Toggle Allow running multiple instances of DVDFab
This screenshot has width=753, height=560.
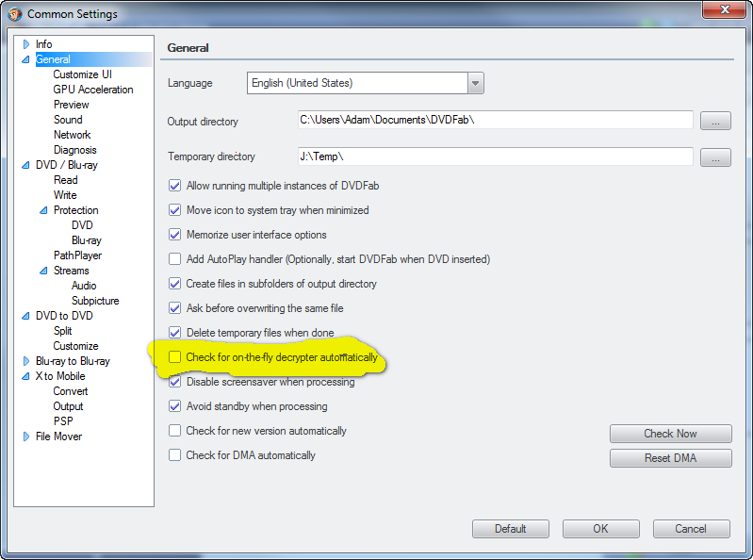coord(174,186)
